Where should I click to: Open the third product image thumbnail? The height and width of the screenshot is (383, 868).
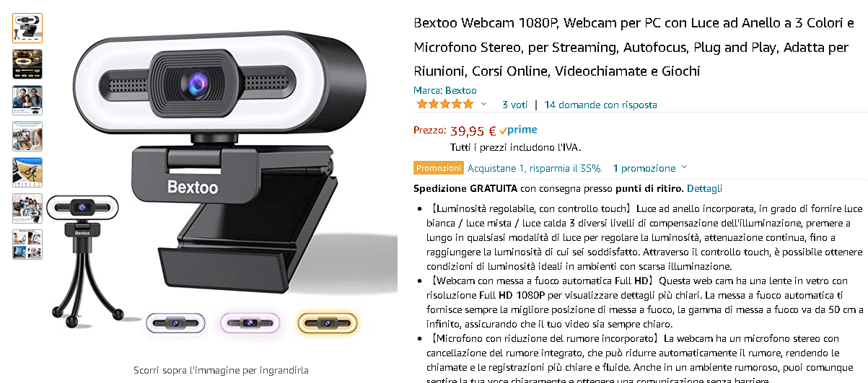(x=27, y=100)
